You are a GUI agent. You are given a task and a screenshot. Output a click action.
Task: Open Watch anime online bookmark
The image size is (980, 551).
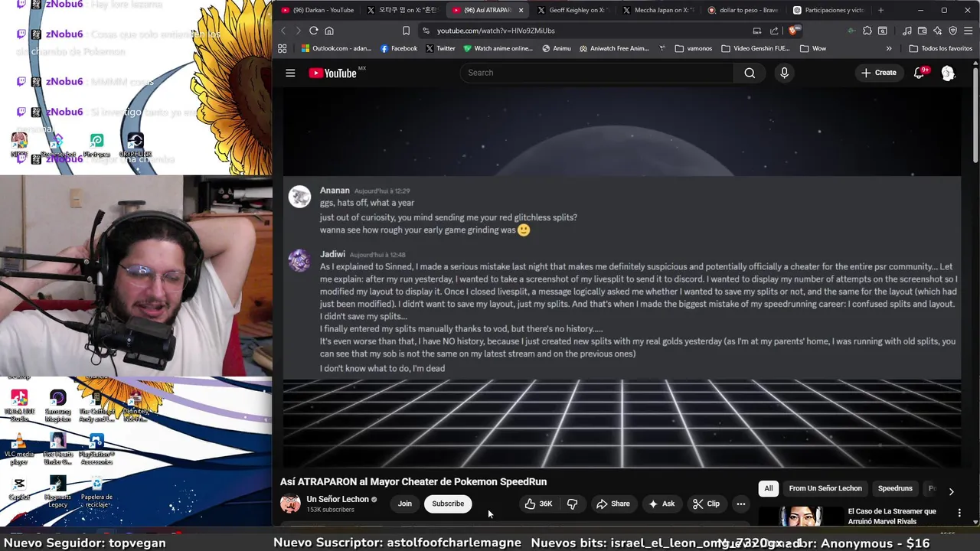pos(498,48)
